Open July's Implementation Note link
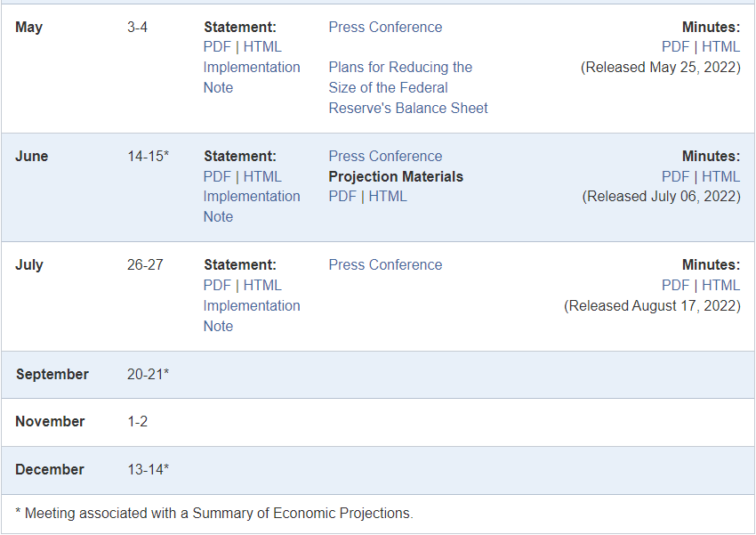The height and width of the screenshot is (535, 756). point(252,315)
